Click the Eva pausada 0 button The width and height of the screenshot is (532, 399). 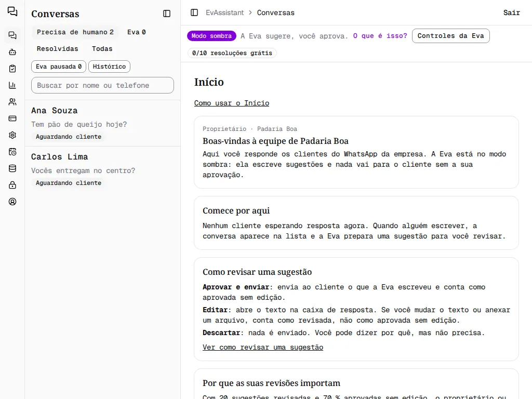click(59, 66)
